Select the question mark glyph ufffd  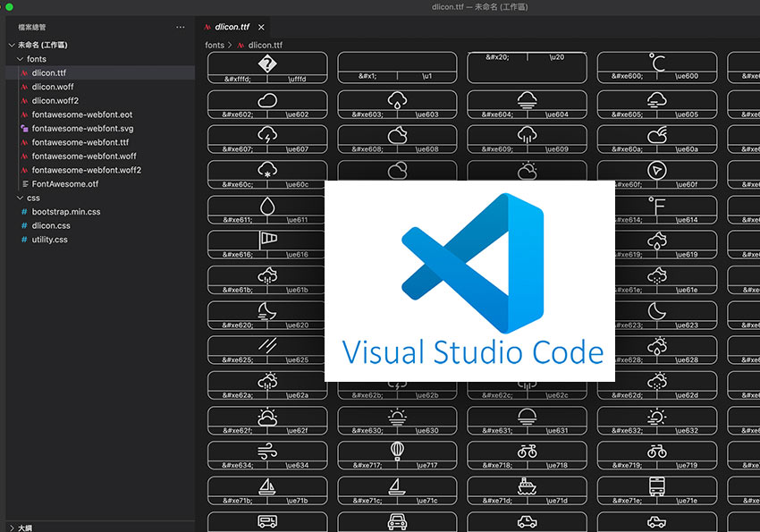(267, 63)
